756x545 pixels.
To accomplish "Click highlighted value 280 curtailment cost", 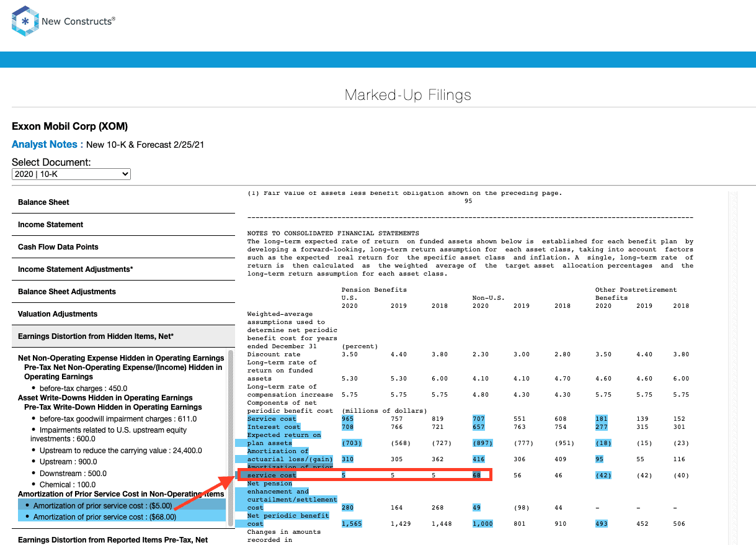I will click(x=348, y=508).
